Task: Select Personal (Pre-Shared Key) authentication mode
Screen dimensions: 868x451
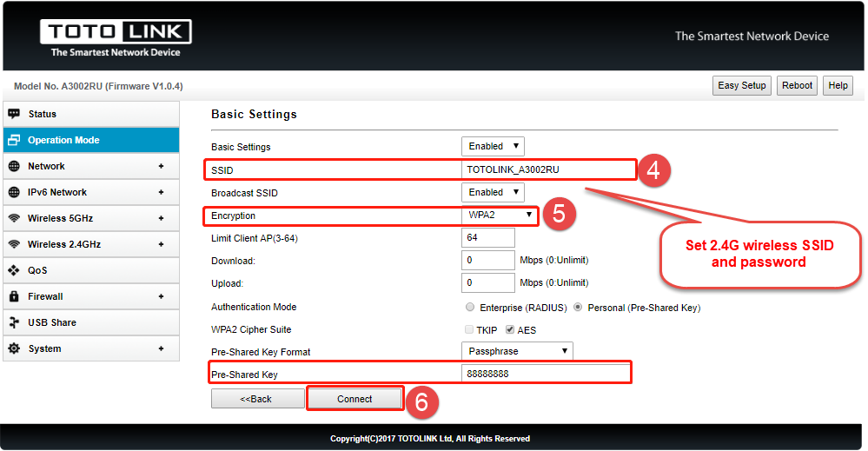Action: (578, 307)
